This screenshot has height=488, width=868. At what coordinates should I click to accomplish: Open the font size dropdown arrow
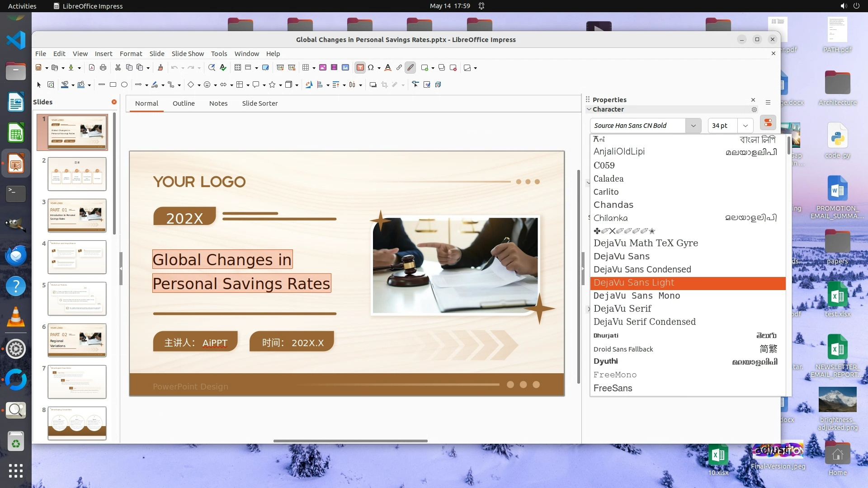coord(745,126)
